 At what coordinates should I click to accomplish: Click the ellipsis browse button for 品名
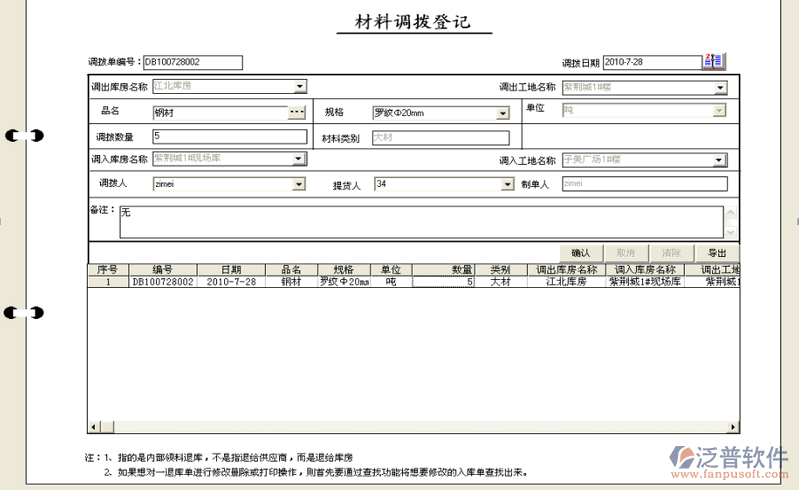(x=297, y=112)
